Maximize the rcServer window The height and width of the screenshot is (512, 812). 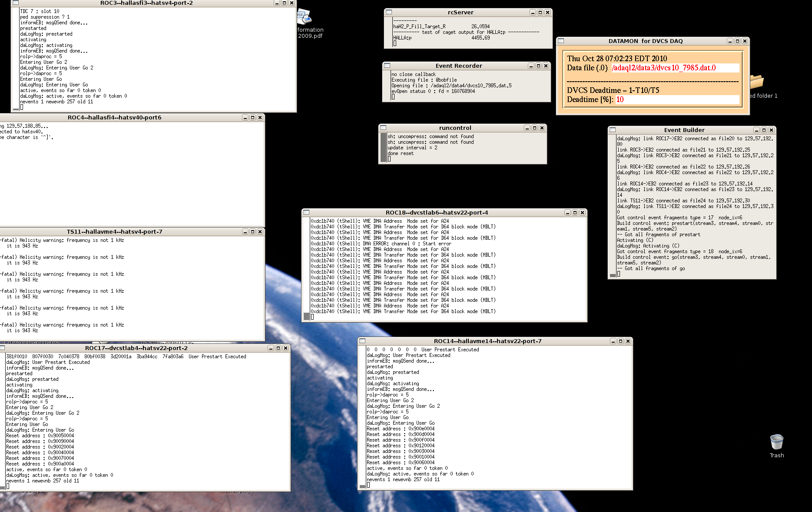(x=540, y=13)
